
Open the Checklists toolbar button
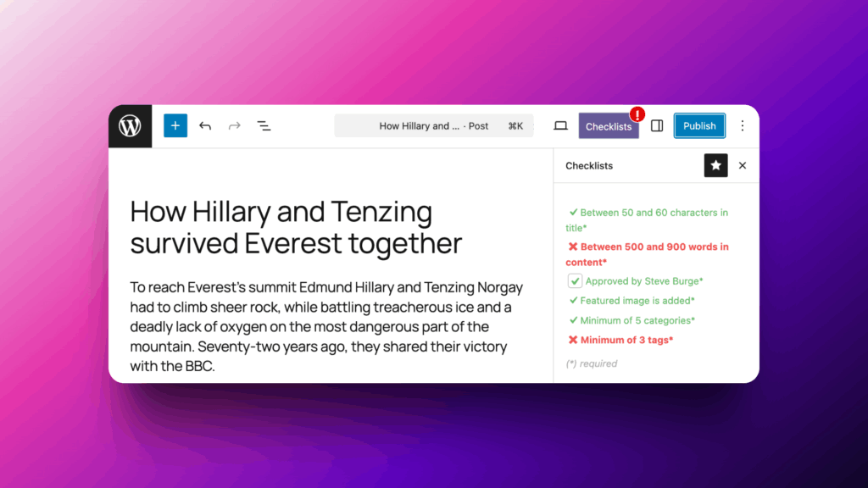pos(608,127)
